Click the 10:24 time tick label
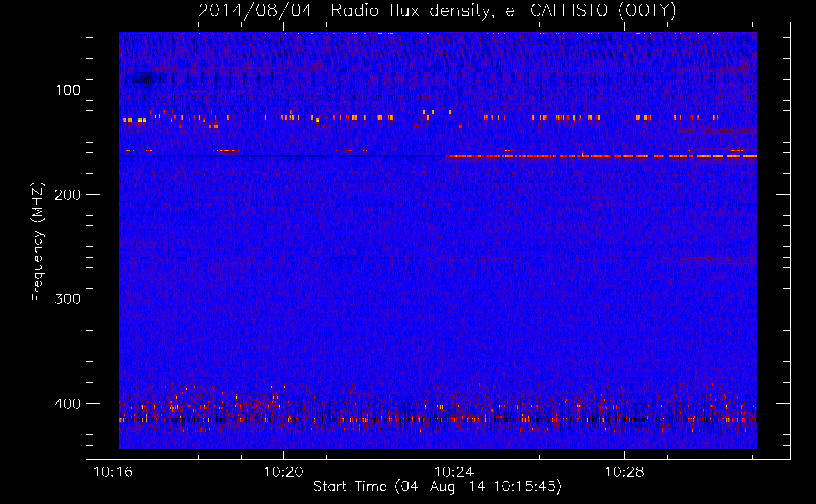This screenshot has width=816, height=504. coord(454,472)
